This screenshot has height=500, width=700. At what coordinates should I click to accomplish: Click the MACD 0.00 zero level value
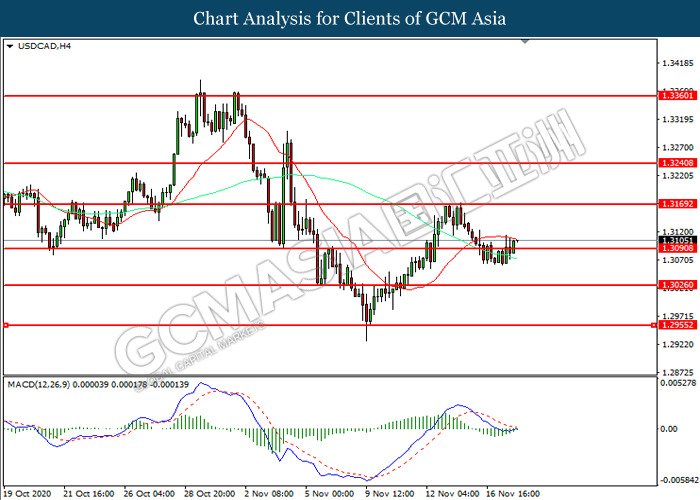(669, 429)
